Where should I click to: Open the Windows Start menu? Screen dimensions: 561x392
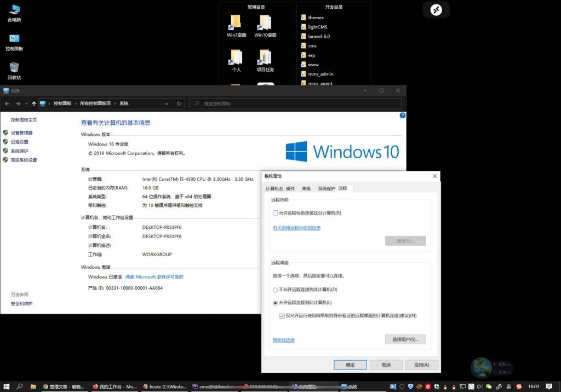6,387
